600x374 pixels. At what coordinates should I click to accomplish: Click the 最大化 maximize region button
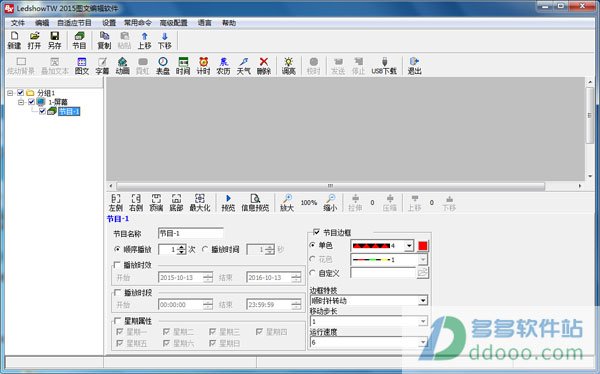click(x=200, y=203)
